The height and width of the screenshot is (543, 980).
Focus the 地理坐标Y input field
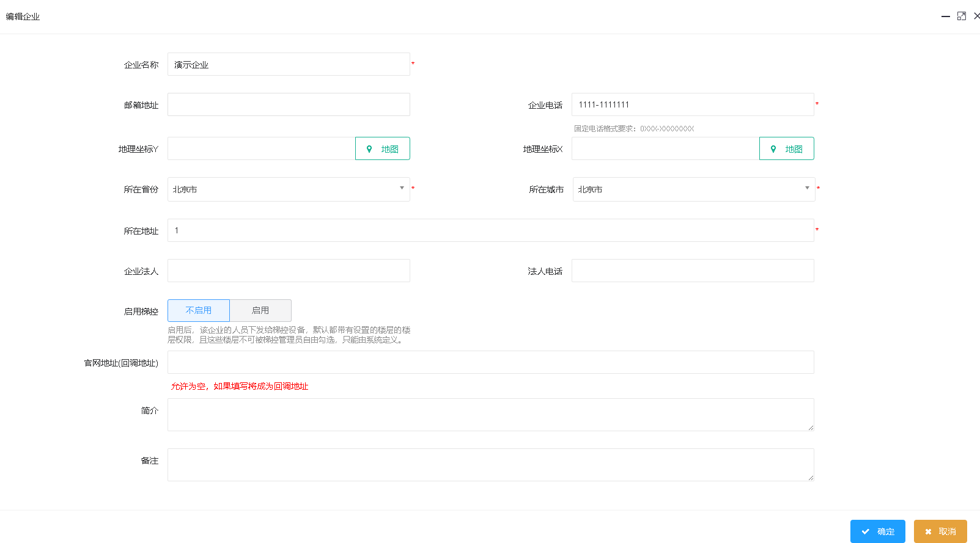(262, 148)
